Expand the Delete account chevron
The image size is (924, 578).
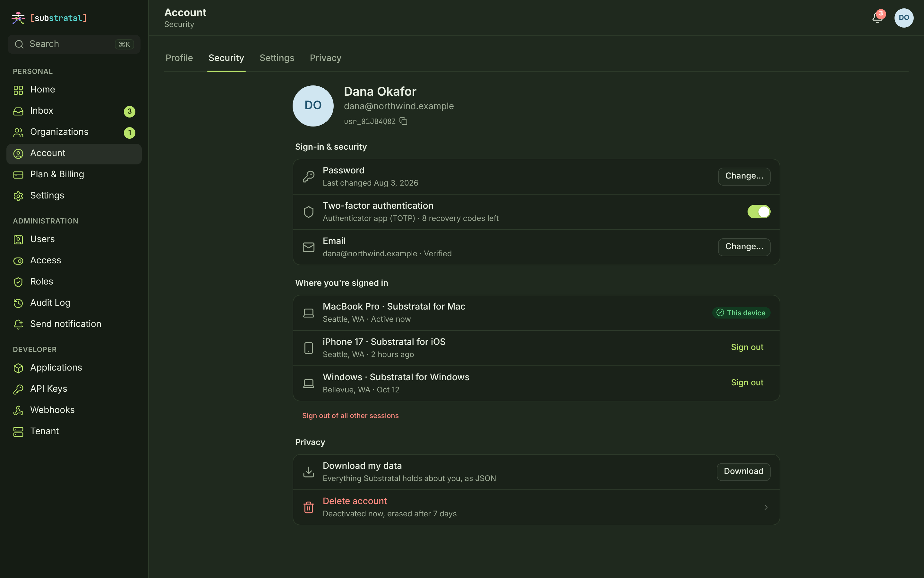point(766,507)
